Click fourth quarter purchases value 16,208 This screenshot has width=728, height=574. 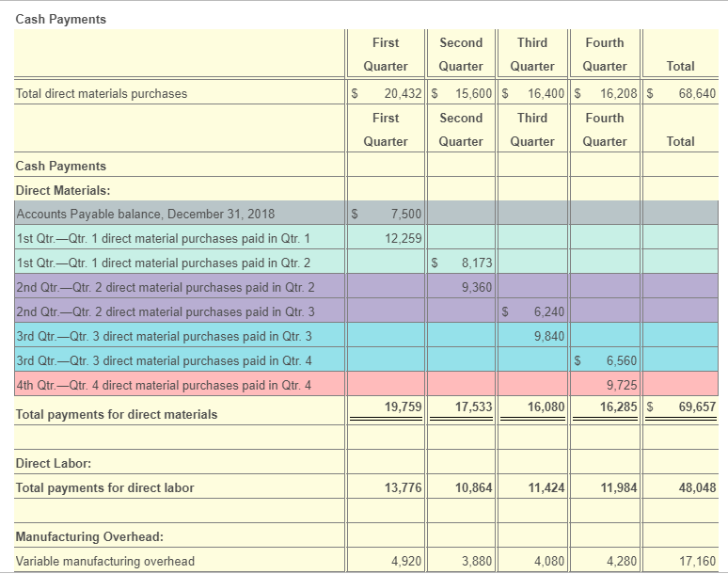618,93
